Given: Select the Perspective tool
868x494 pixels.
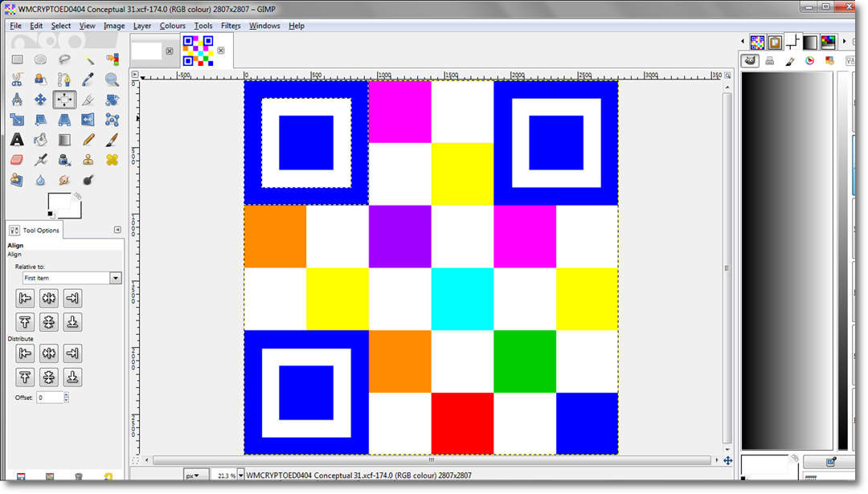Looking at the screenshot, I should 64,120.
